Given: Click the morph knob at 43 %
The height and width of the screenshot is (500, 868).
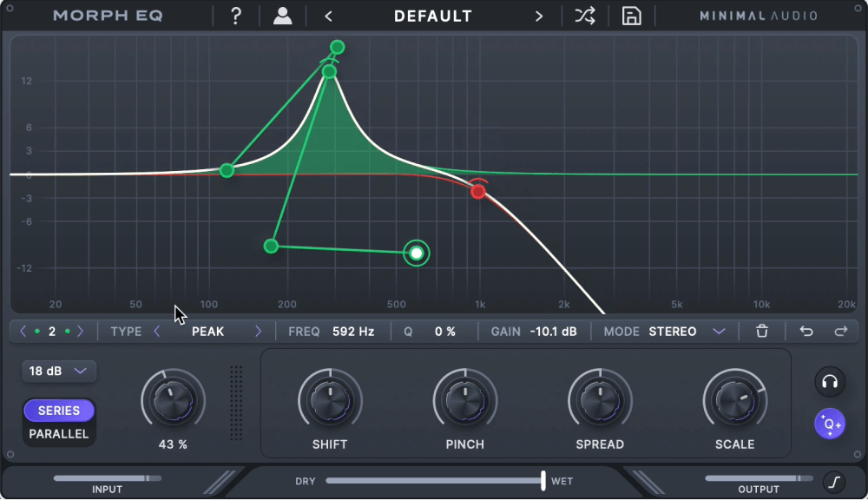Looking at the screenshot, I should (174, 401).
